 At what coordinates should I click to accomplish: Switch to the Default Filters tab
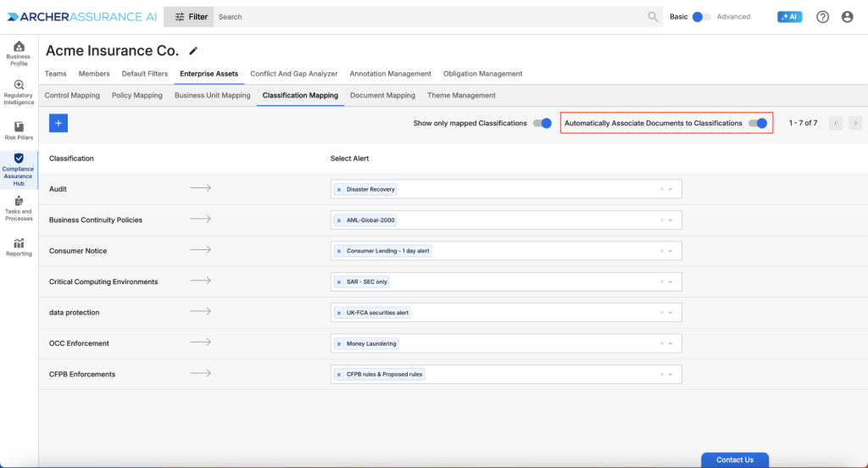(144, 74)
